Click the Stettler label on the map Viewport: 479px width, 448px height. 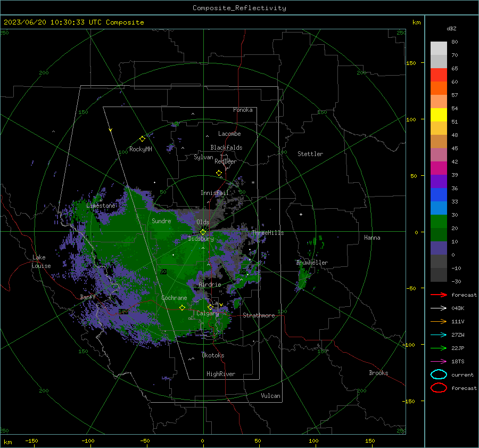(x=310, y=154)
